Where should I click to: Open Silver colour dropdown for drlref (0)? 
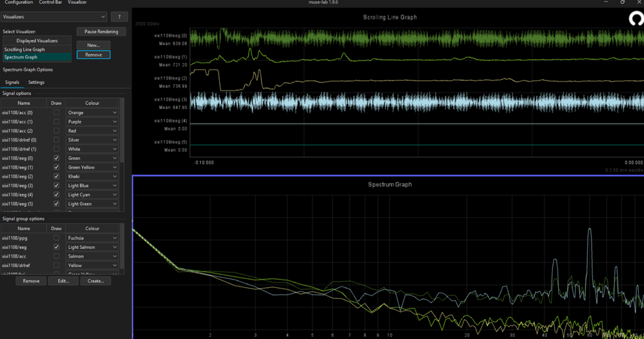pos(92,140)
